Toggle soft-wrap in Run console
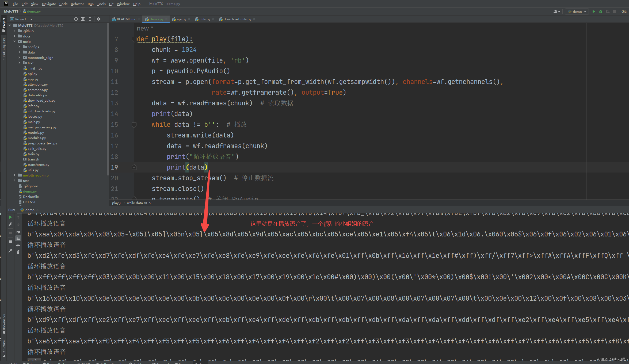 pos(18,231)
